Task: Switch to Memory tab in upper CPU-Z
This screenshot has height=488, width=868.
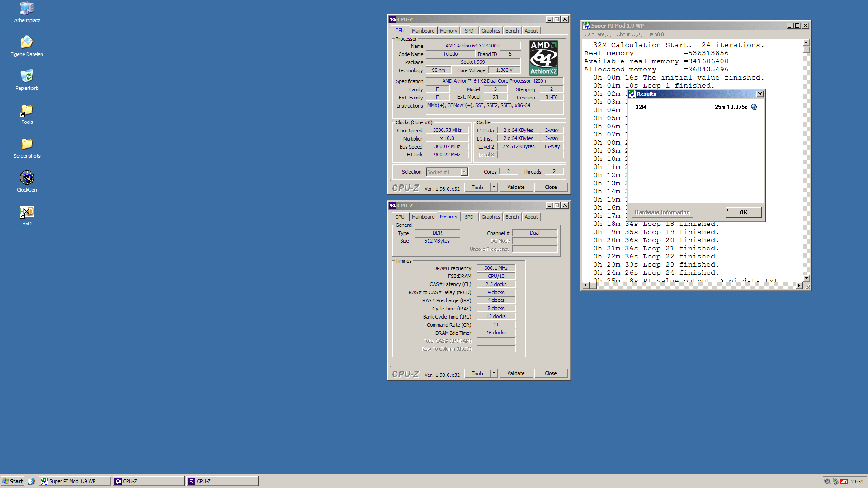Action: pos(448,31)
